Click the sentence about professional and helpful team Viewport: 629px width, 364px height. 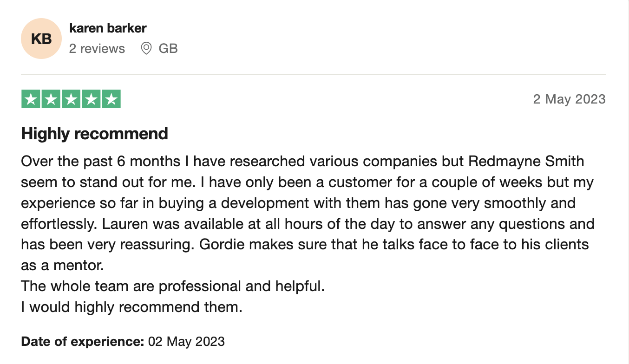click(x=173, y=286)
